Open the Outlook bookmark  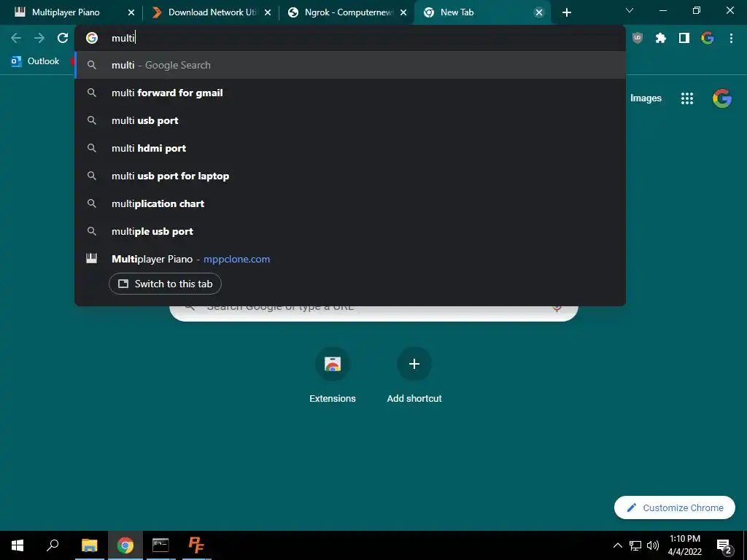point(35,61)
